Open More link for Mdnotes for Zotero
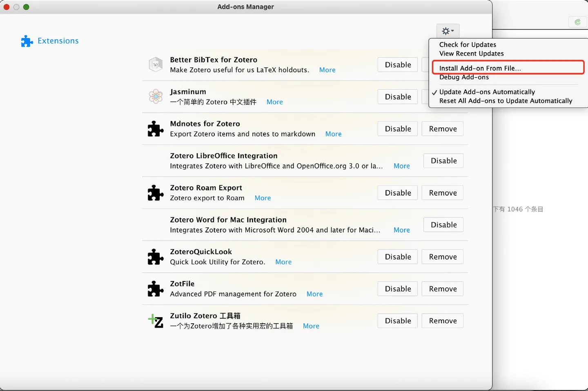This screenshot has height=391, width=588. [333, 134]
